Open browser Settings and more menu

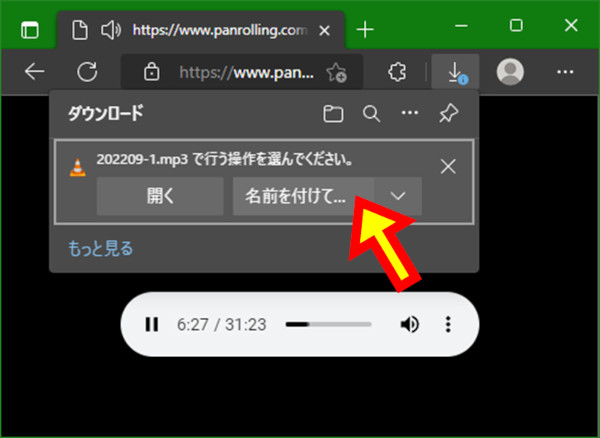[565, 72]
